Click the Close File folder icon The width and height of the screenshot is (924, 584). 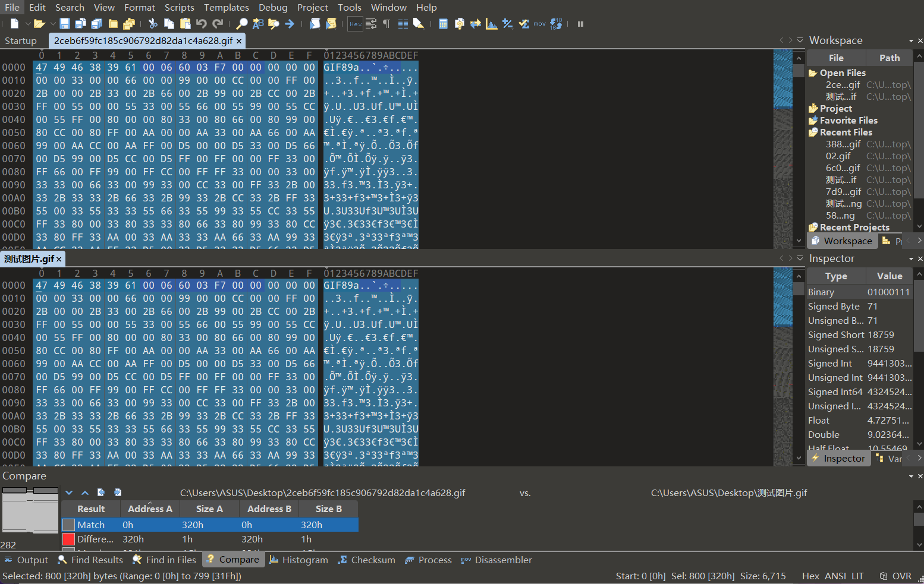113,24
